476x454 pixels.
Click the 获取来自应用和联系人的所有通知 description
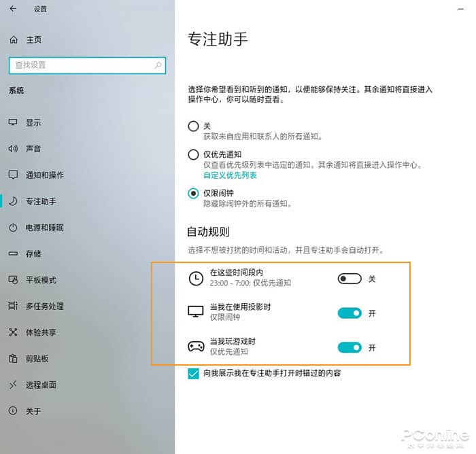[x=262, y=136]
